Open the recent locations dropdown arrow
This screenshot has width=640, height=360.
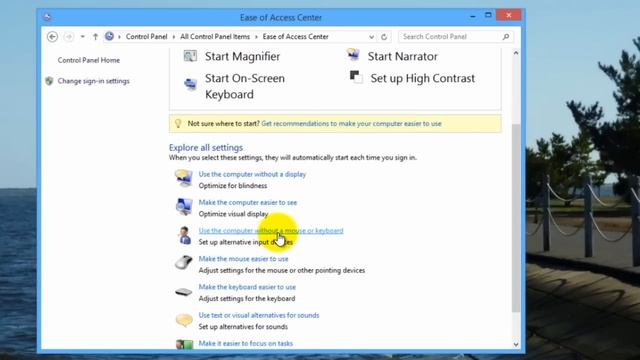[82, 37]
